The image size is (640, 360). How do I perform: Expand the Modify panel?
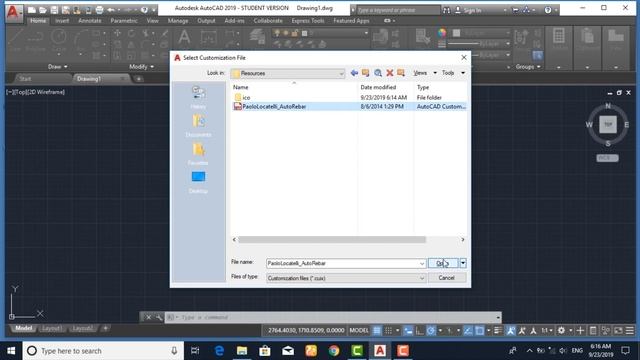141,67
